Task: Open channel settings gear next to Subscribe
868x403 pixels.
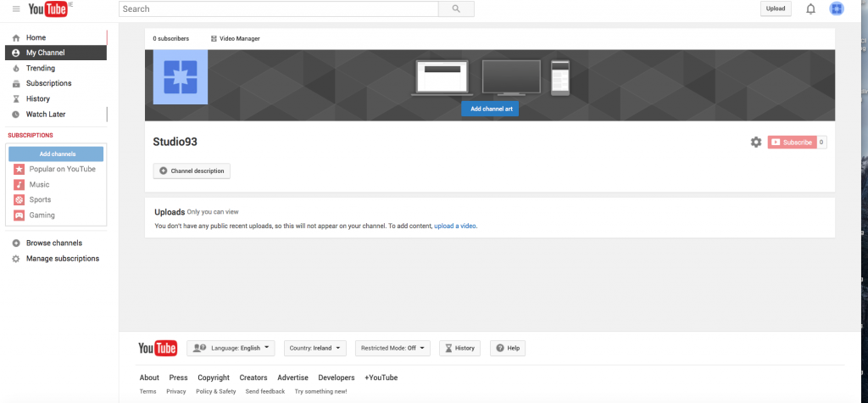Action: (755, 143)
